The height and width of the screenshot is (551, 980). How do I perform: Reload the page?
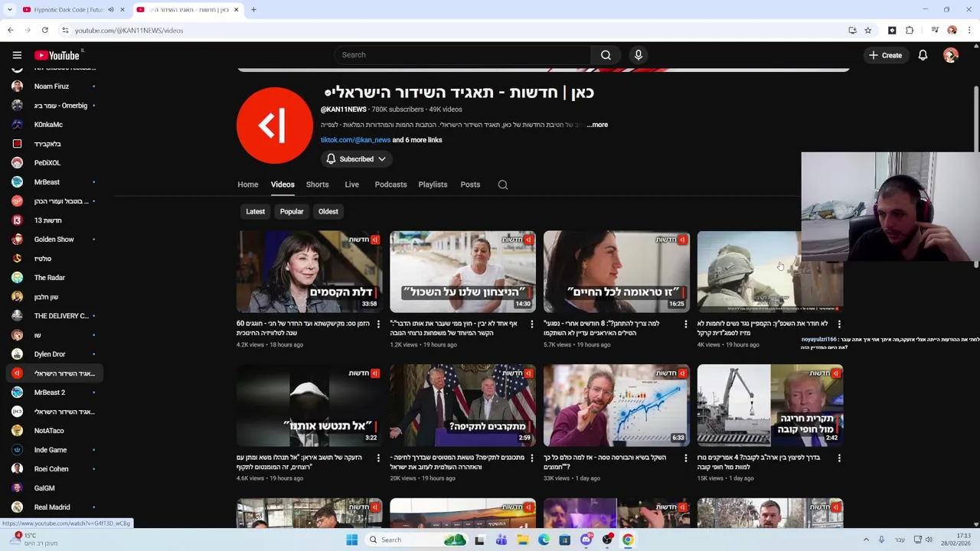[x=45, y=31]
